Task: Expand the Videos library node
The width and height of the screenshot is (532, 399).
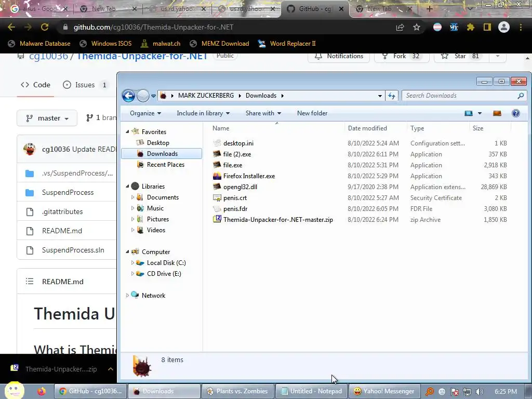Action: 132,230
